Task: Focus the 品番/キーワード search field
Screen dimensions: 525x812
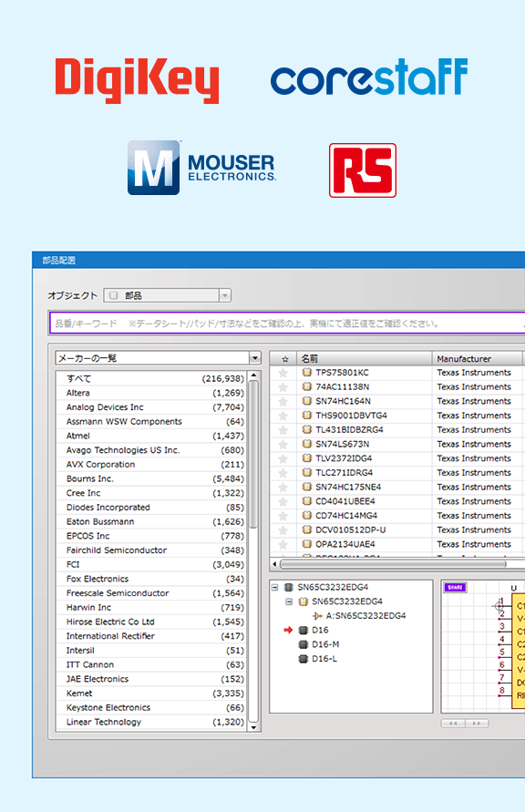Action: point(287,324)
